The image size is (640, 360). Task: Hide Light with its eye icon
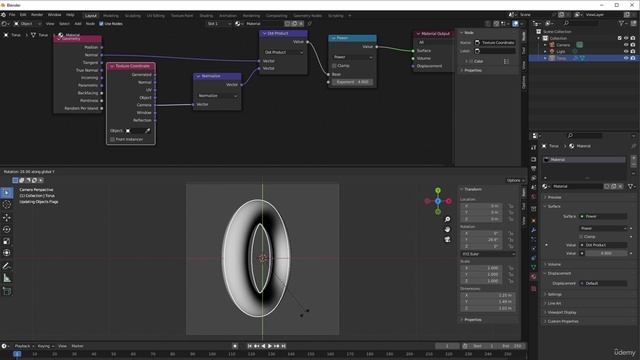click(626, 51)
